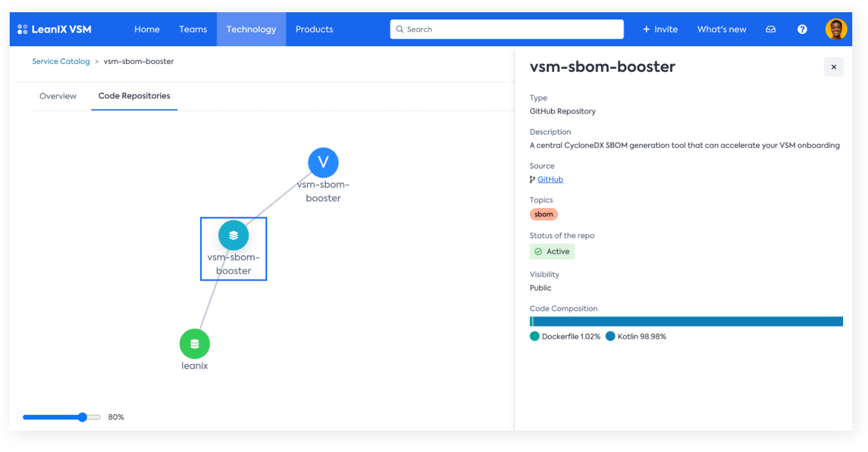
Task: Open the help question mark icon
Action: click(802, 30)
